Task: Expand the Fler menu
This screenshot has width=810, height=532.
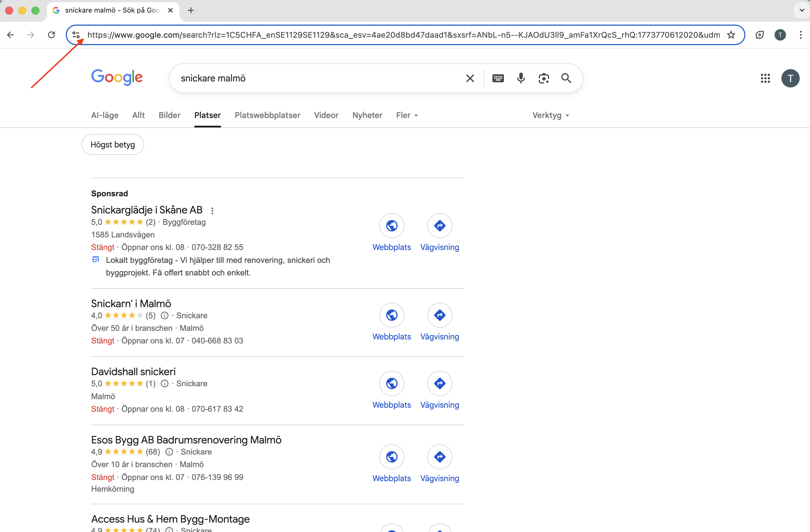Action: [407, 115]
